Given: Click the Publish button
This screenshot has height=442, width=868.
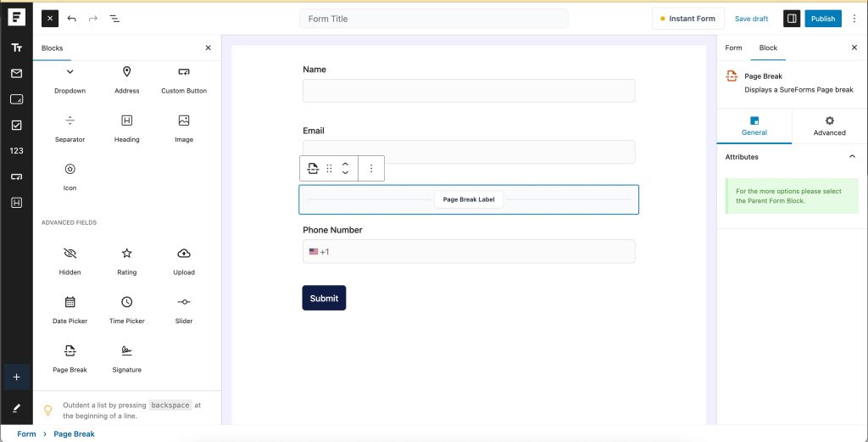Looking at the screenshot, I should pos(822,19).
